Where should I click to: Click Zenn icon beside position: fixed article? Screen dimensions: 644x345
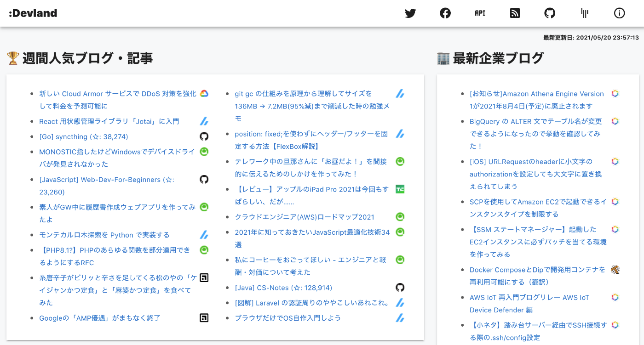pyautogui.click(x=400, y=134)
